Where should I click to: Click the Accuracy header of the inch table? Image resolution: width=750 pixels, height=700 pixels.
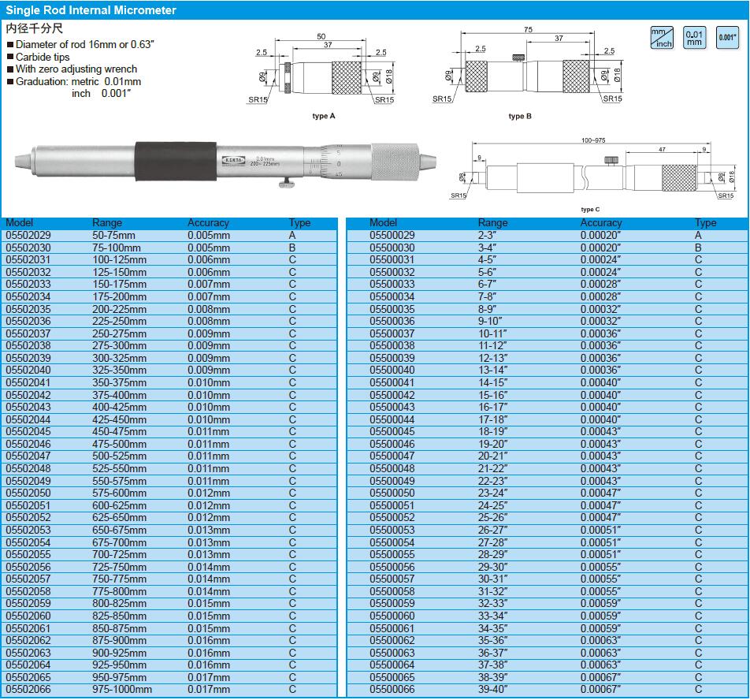coord(601,222)
